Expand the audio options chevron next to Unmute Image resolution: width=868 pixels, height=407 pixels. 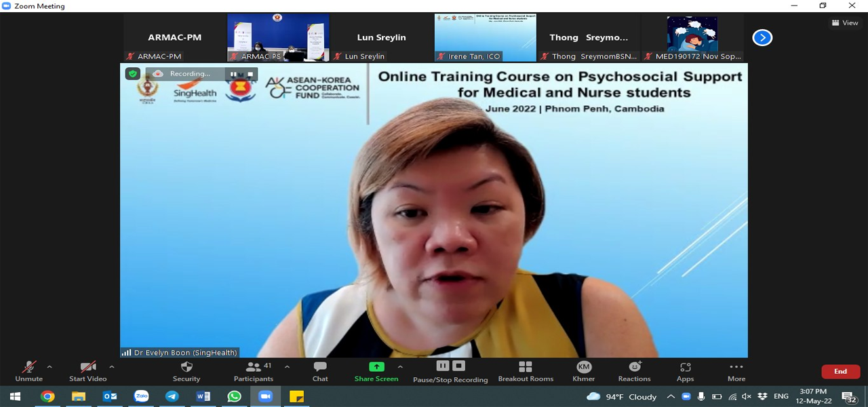click(x=48, y=367)
